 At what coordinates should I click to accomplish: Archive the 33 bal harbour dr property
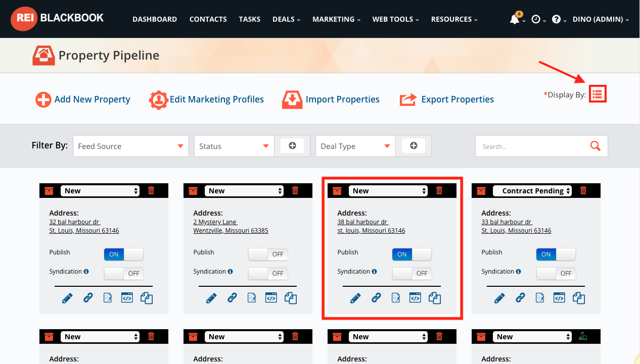[481, 191]
